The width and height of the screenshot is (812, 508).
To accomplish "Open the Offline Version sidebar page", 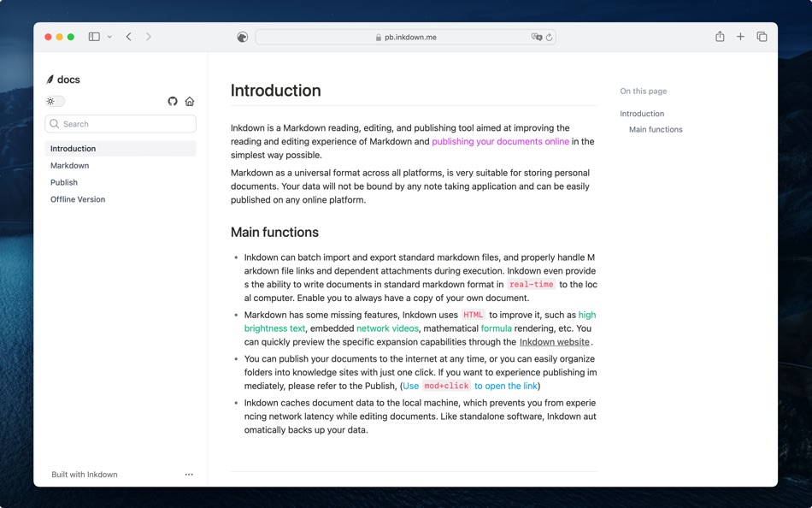I will [x=78, y=199].
